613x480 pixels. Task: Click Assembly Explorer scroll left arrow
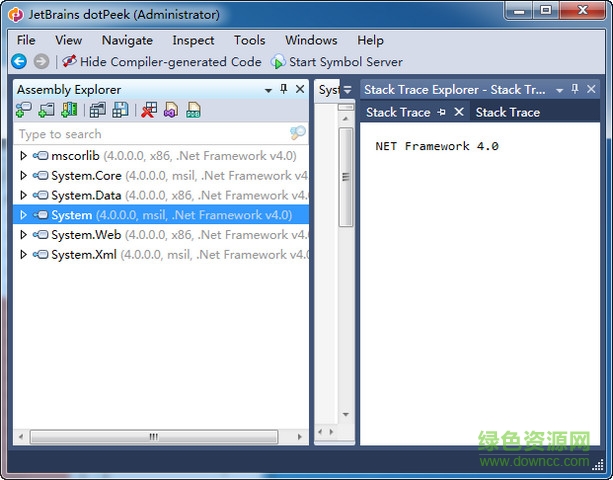(x=21, y=437)
